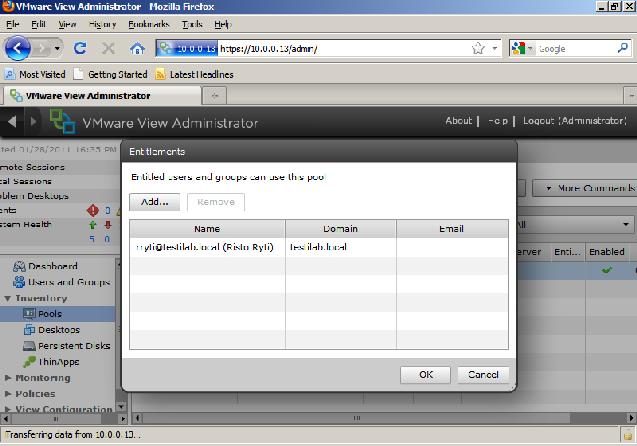Cancel the Entitlements dialog
Image resolution: width=637 pixels, height=446 pixels.
[x=483, y=375]
